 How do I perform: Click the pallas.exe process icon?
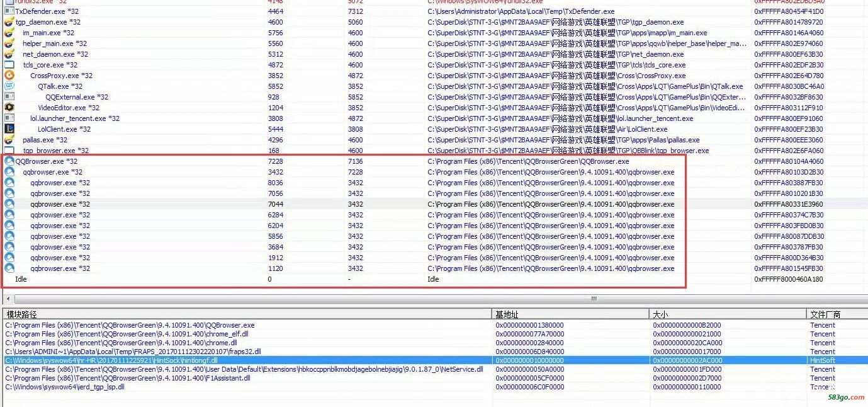tap(9, 140)
